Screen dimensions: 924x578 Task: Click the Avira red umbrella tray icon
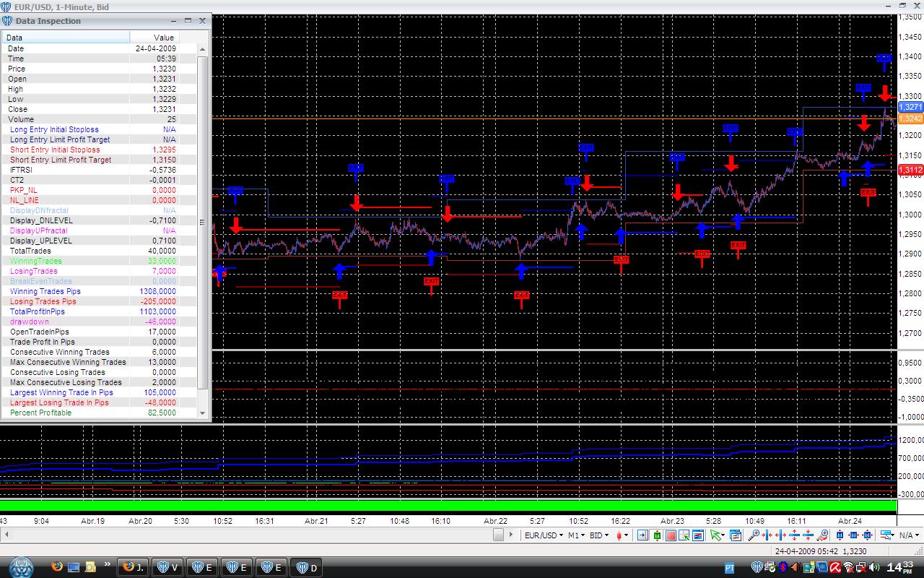(x=834, y=567)
